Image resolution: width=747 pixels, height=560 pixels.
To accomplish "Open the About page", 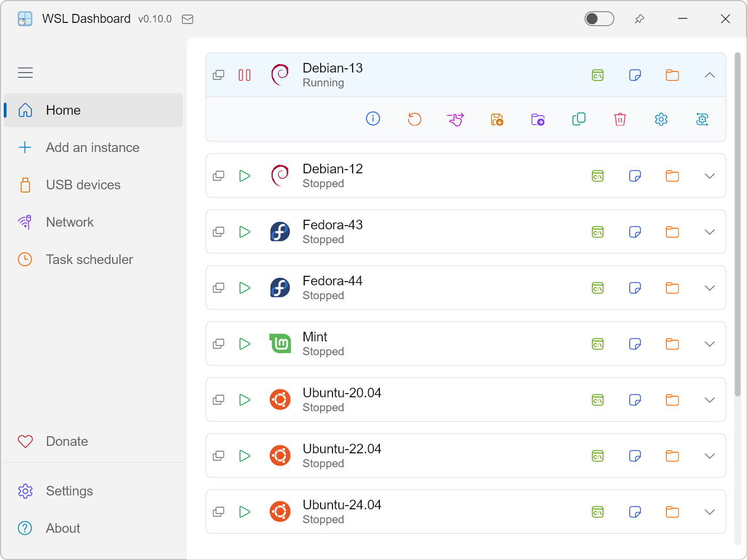I will pyautogui.click(x=93, y=529).
